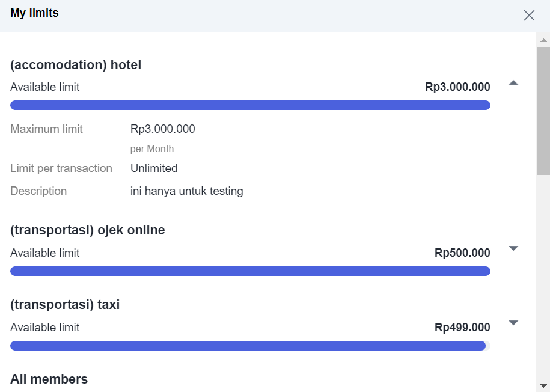Click the 'per Month' maximum limit period
This screenshot has width=550, height=392.
pyautogui.click(x=152, y=149)
